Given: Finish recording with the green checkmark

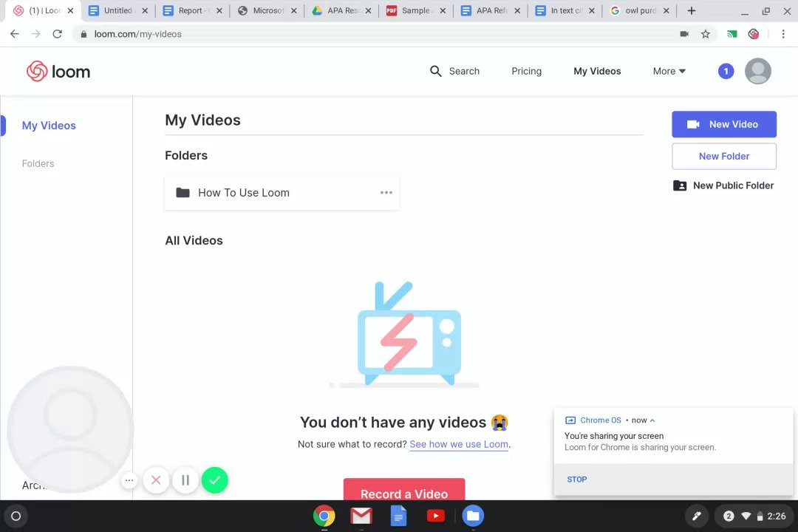Looking at the screenshot, I should click(215, 480).
